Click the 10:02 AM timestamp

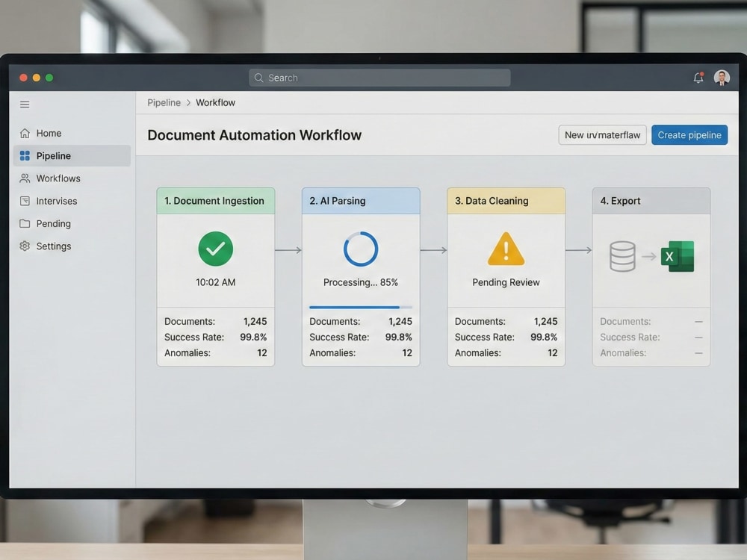pyautogui.click(x=216, y=282)
